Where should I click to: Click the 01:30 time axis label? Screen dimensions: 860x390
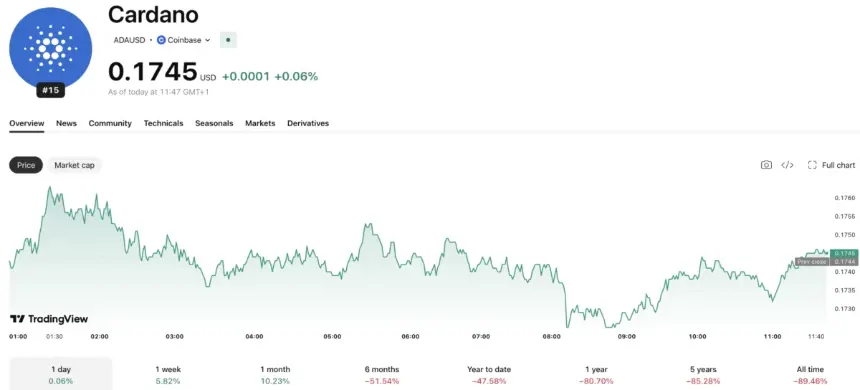[54, 336]
